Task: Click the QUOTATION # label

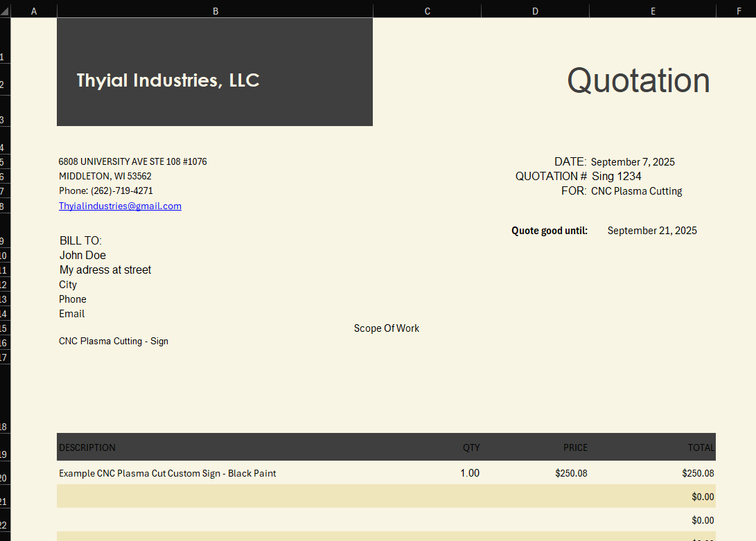Action: tap(551, 176)
